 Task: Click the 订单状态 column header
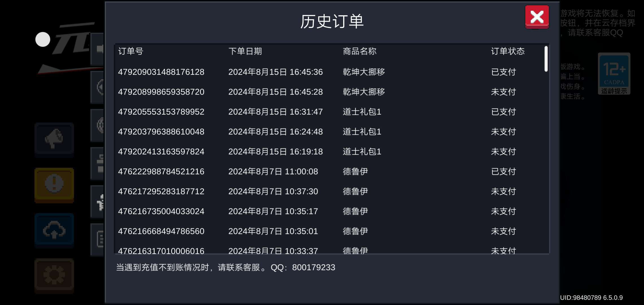508,51
